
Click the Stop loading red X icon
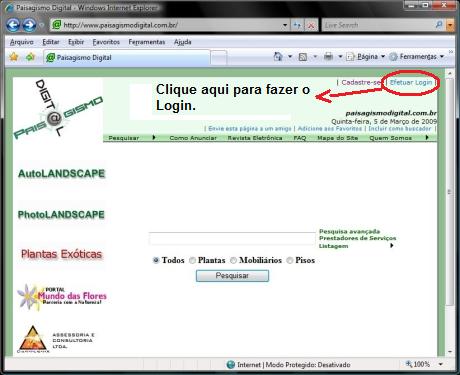tap(311, 25)
